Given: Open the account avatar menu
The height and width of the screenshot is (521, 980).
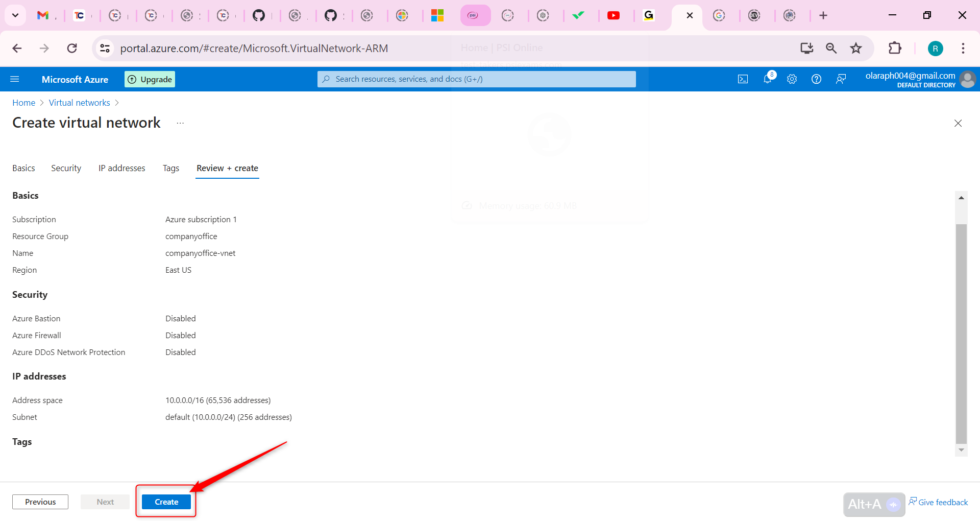Looking at the screenshot, I should 967,79.
